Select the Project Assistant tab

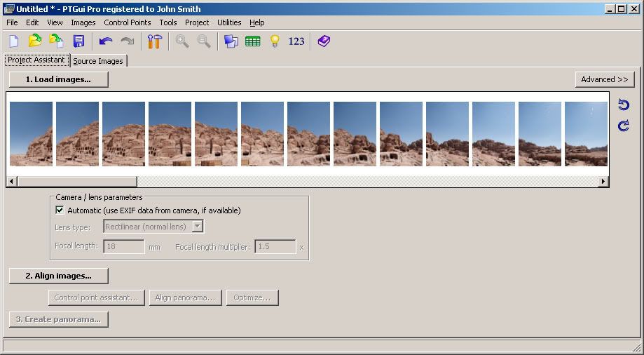click(x=36, y=60)
